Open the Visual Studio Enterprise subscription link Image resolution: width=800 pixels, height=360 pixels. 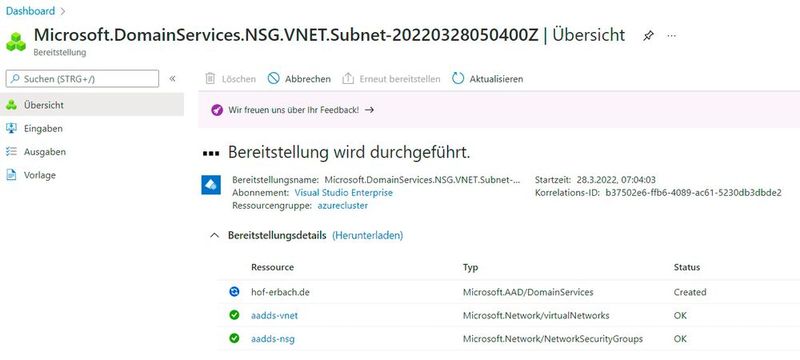pyautogui.click(x=344, y=193)
